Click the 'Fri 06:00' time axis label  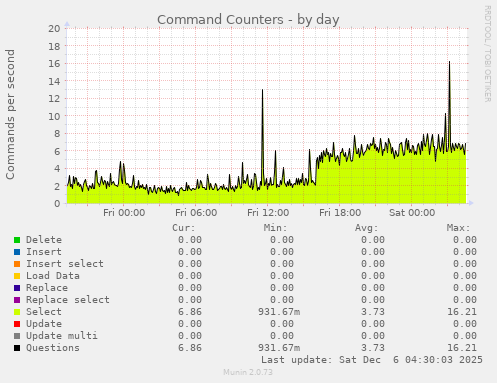pos(196,213)
